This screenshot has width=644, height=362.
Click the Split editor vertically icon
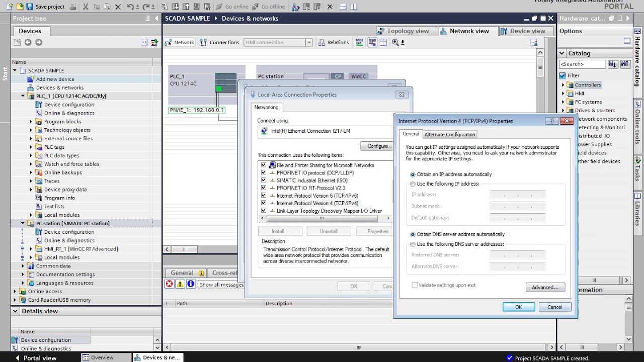354,7
